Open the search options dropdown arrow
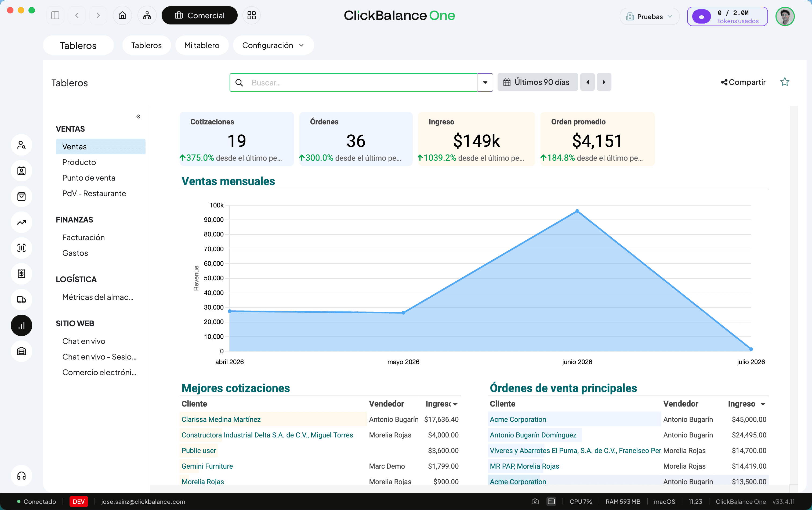The image size is (812, 510). tap(485, 83)
